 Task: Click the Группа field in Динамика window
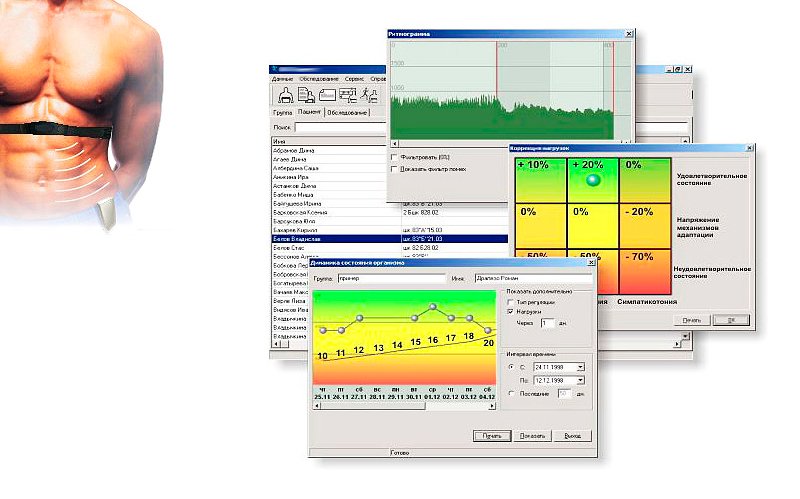coord(391,279)
